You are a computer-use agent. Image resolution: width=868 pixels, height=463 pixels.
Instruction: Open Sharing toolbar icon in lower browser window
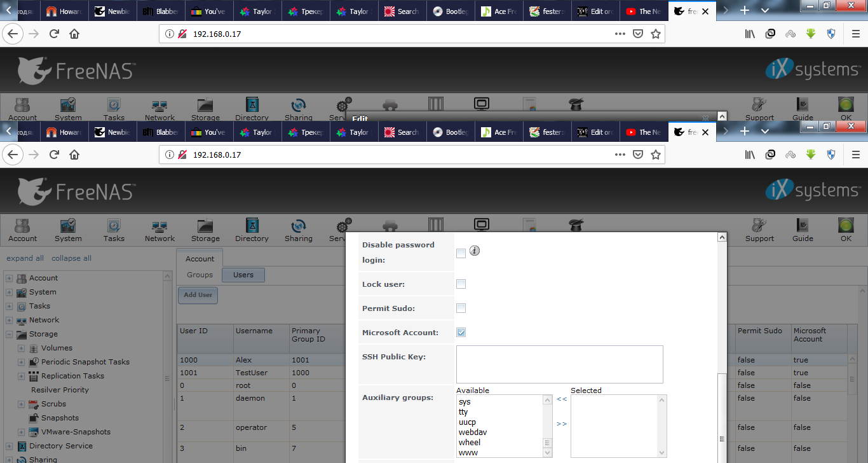coord(298,230)
